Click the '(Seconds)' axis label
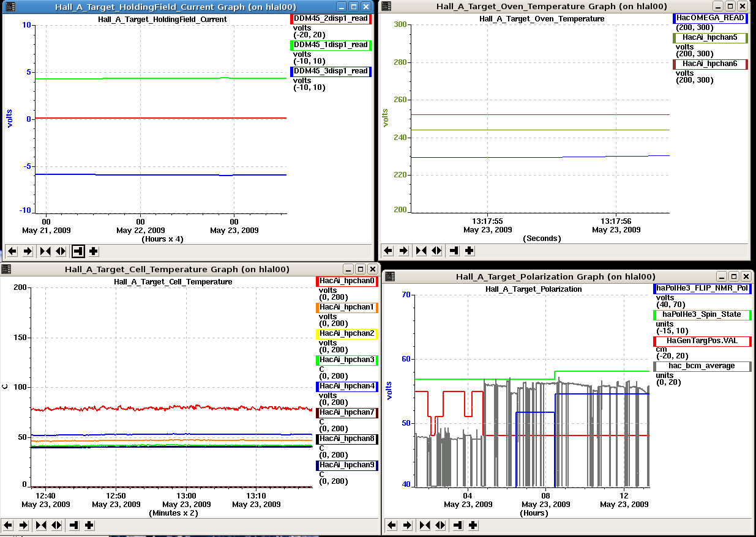The width and height of the screenshot is (756, 537). click(x=542, y=239)
